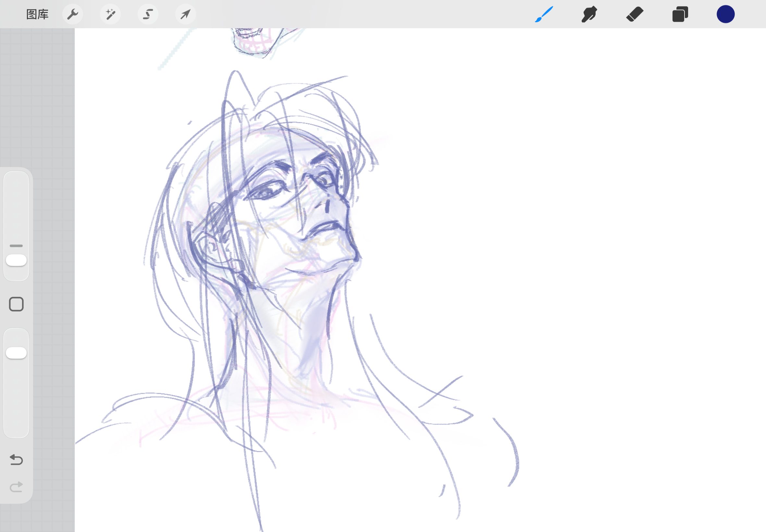Select the Paint brush tool
This screenshot has height=532, width=766.
(544, 14)
